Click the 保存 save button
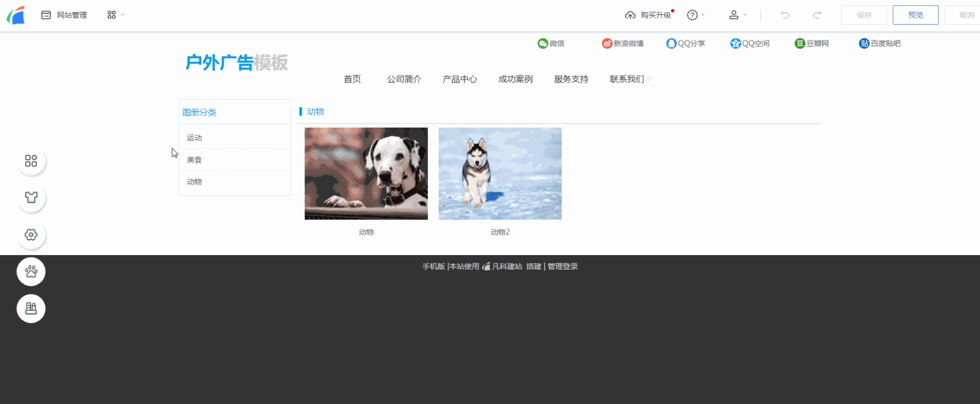Viewport: 980px width, 404px height. coord(864,15)
